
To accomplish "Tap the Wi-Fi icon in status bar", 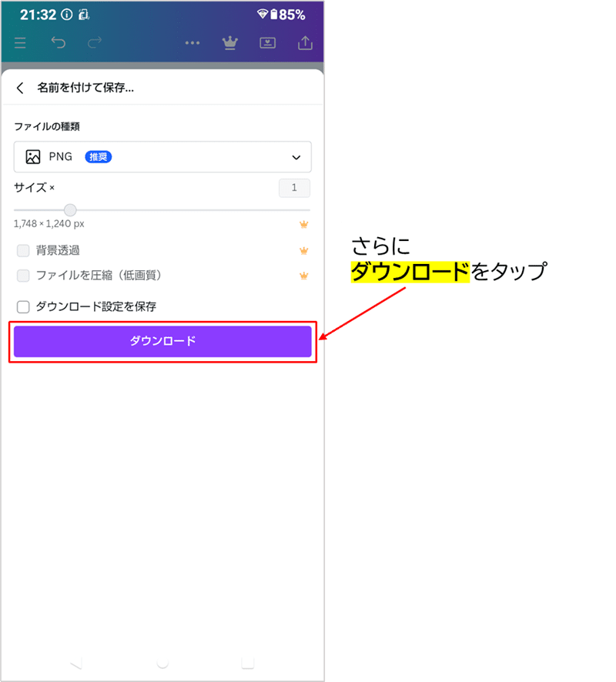I will pos(263,15).
